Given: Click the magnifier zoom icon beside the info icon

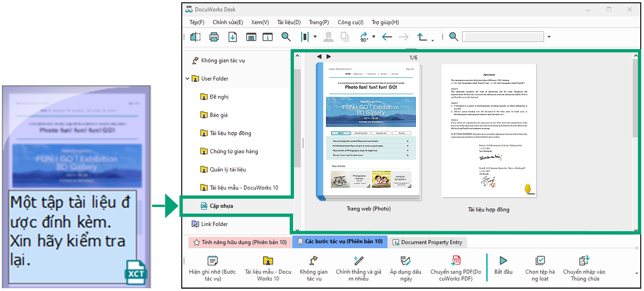Looking at the screenshot, I should pyautogui.click(x=286, y=37).
